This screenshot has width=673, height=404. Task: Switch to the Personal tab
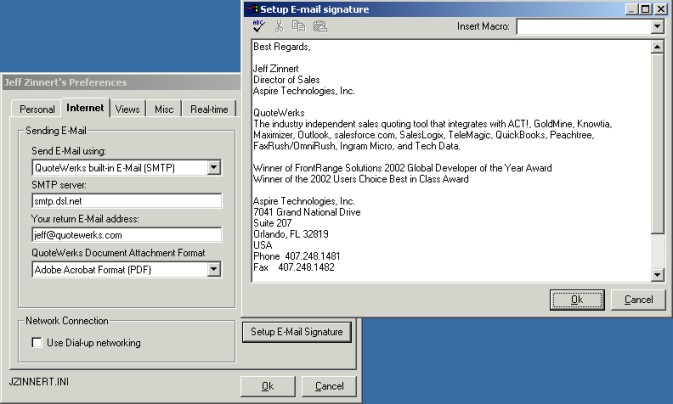36,108
